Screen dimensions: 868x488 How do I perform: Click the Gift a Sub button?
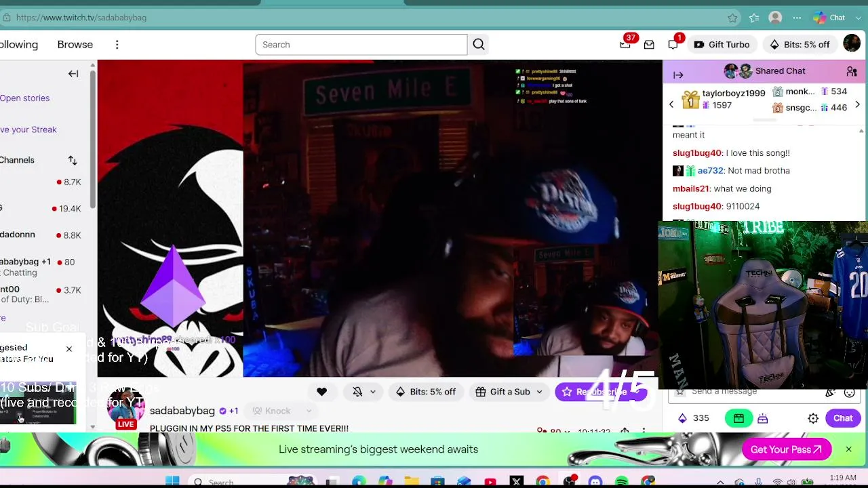pos(502,392)
